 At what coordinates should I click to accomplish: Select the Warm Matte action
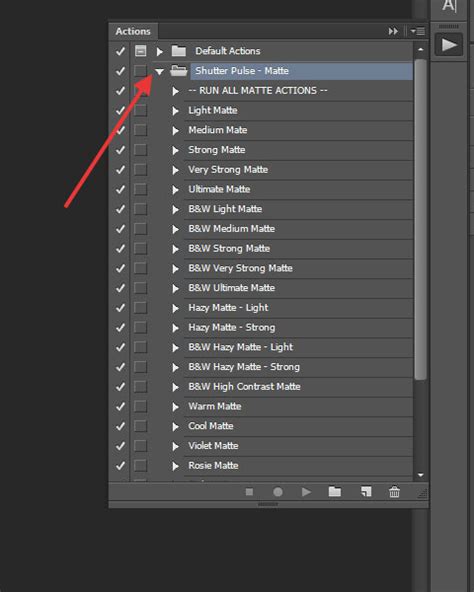[x=215, y=406]
